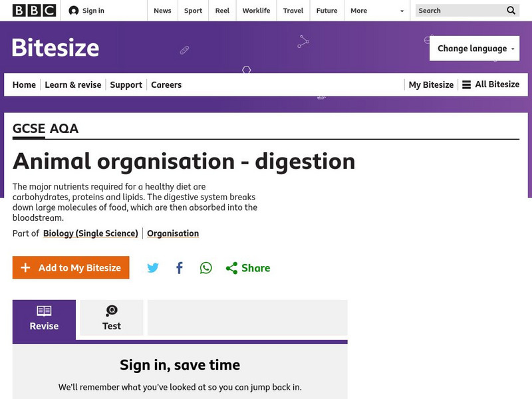Select the Revise tab
The width and height of the screenshot is (532, 399).
pos(43,318)
